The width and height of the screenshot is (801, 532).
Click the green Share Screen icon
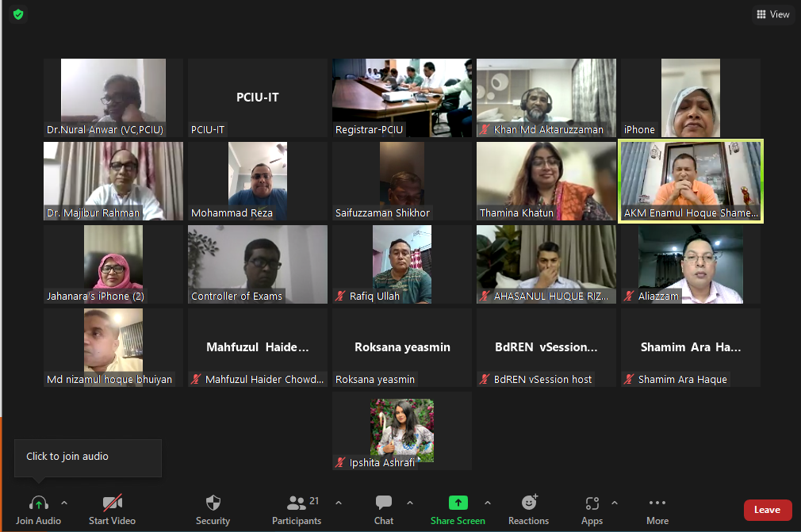(x=458, y=503)
